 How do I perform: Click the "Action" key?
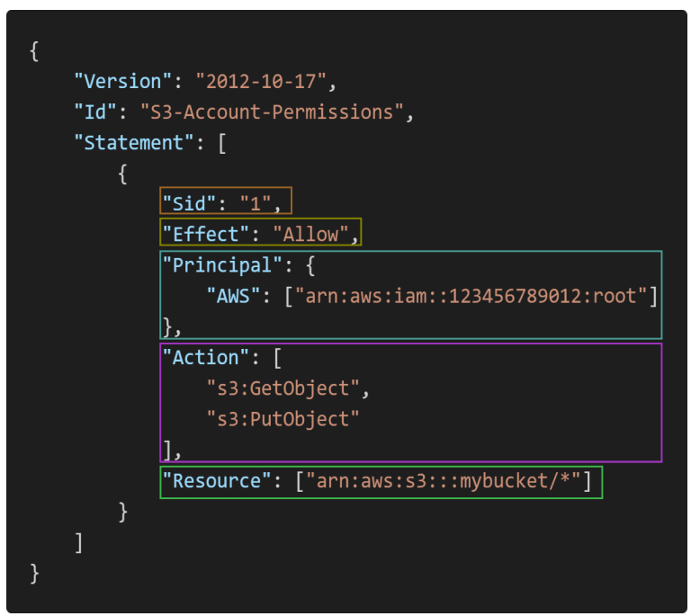[205, 358]
